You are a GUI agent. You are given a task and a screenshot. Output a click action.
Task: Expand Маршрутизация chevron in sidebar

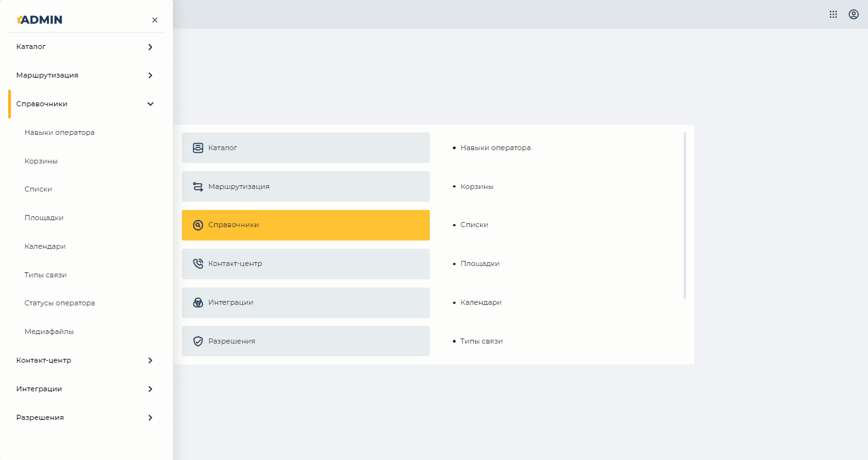[150, 75]
